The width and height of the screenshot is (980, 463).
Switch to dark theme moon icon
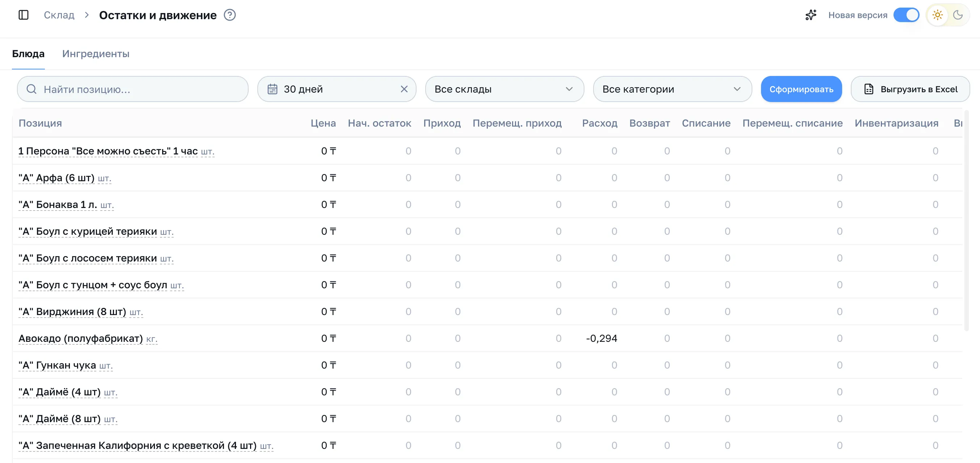[958, 15]
